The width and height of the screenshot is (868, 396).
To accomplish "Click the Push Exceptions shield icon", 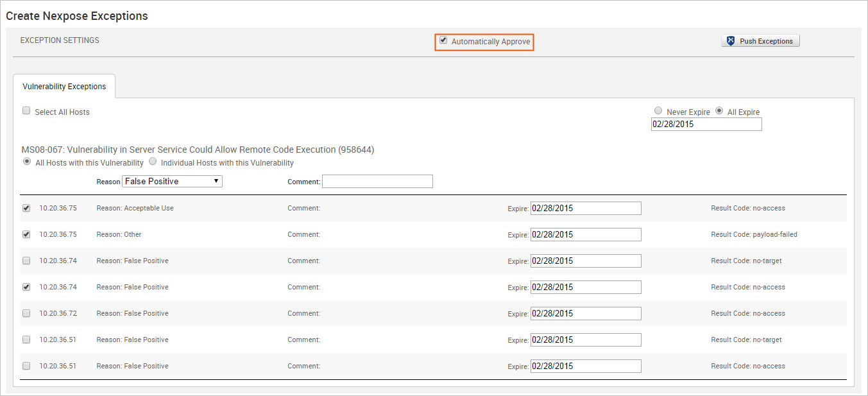I will pyautogui.click(x=730, y=41).
